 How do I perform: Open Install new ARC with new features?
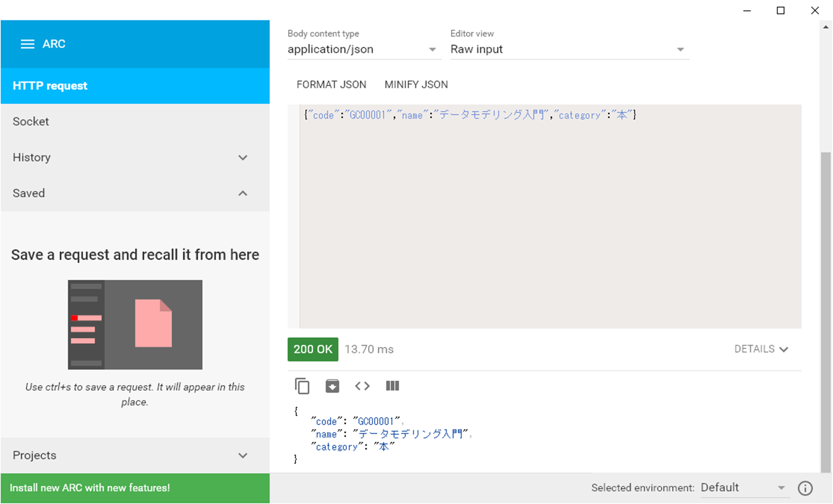click(90, 488)
